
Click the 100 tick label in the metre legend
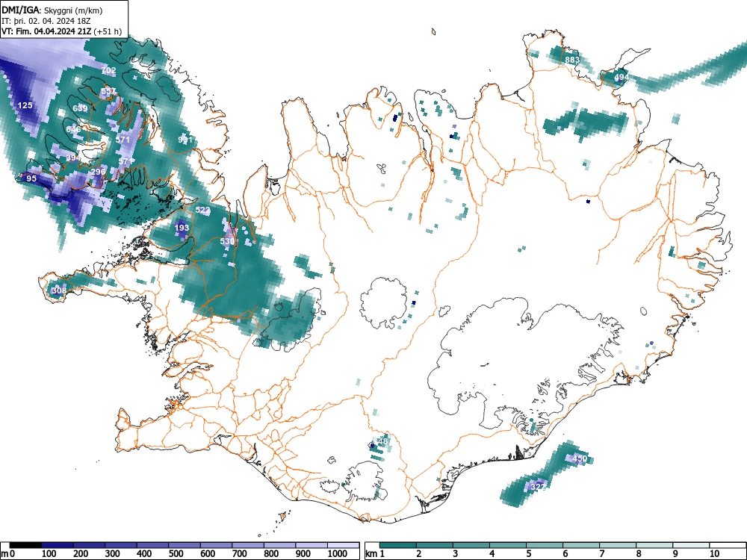click(x=49, y=554)
